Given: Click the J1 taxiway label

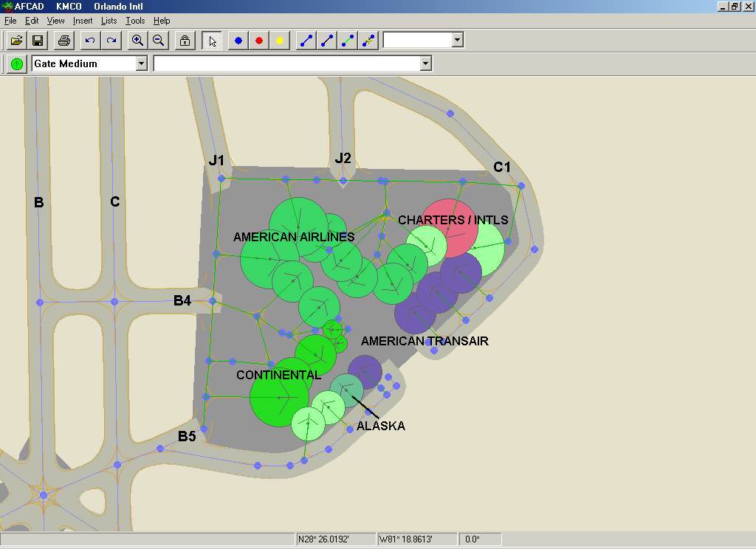Looking at the screenshot, I should pyautogui.click(x=216, y=160).
